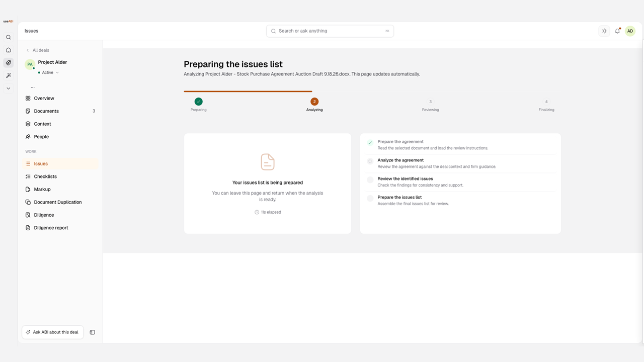This screenshot has height=362, width=644.
Task: Focus the 'Search or ask anything' field
Action: [x=330, y=31]
